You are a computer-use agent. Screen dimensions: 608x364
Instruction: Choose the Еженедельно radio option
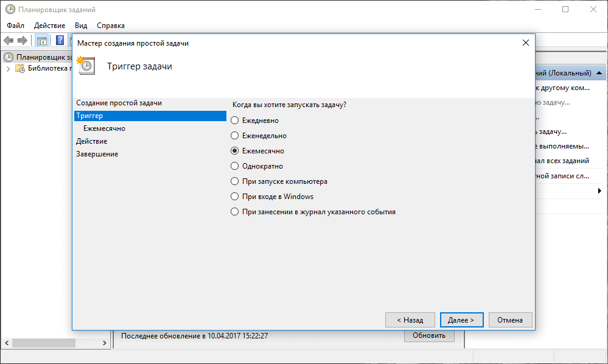point(235,136)
